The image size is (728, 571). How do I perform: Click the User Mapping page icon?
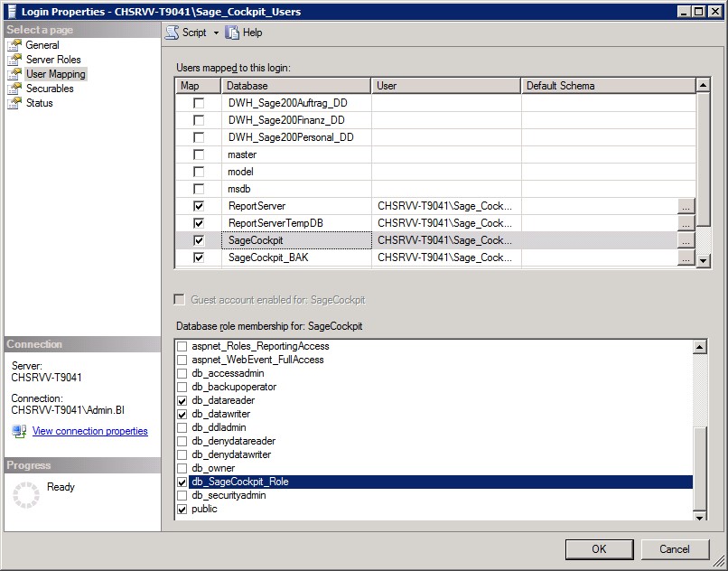[x=14, y=74]
